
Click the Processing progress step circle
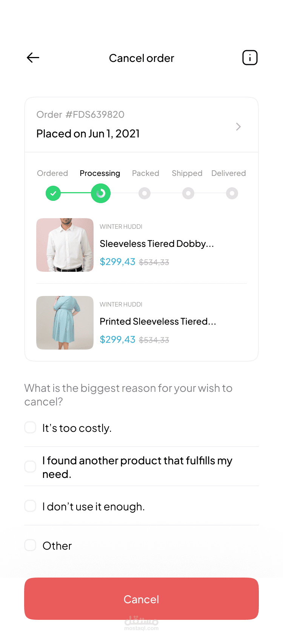101,193
